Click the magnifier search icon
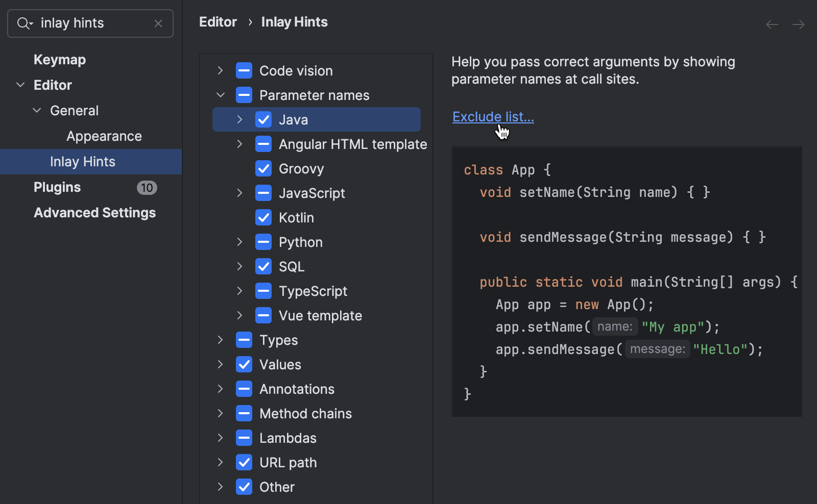 pos(23,23)
